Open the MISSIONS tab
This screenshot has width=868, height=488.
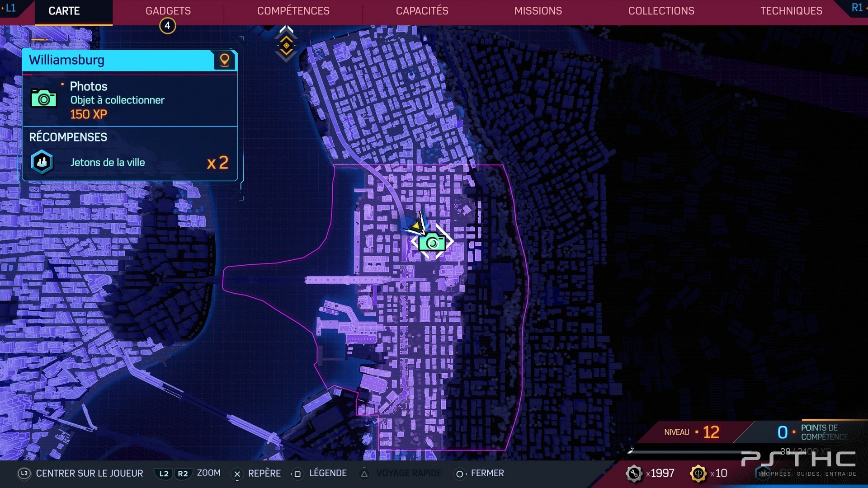tap(538, 11)
